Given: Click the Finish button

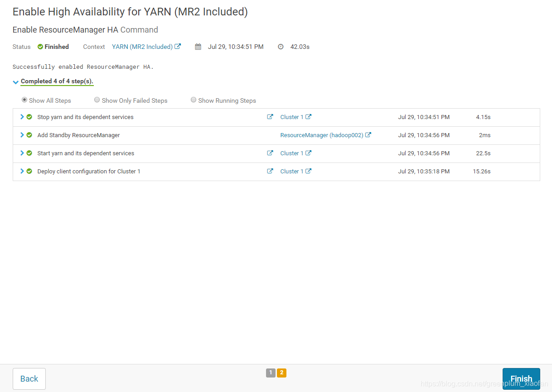Looking at the screenshot, I should (521, 379).
